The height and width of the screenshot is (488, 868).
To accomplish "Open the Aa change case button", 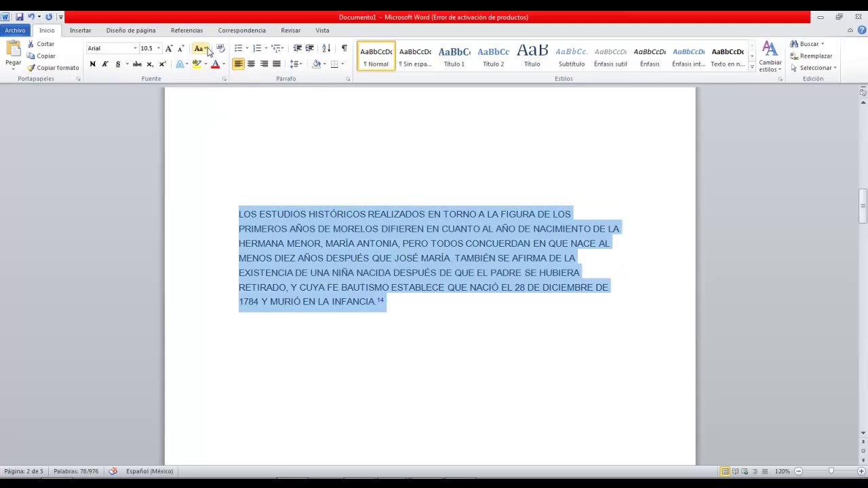I will [201, 48].
